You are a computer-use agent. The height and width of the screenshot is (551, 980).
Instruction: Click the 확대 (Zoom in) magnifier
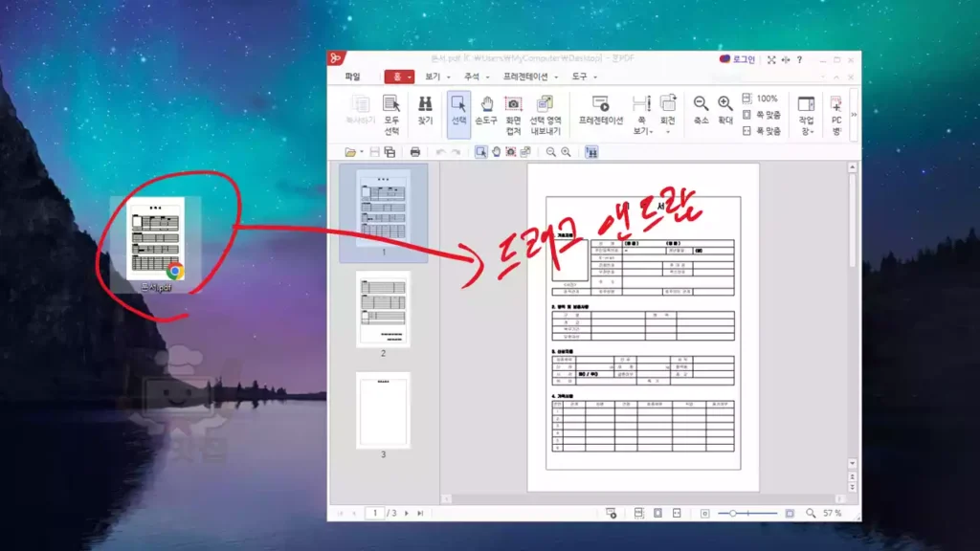click(x=724, y=110)
